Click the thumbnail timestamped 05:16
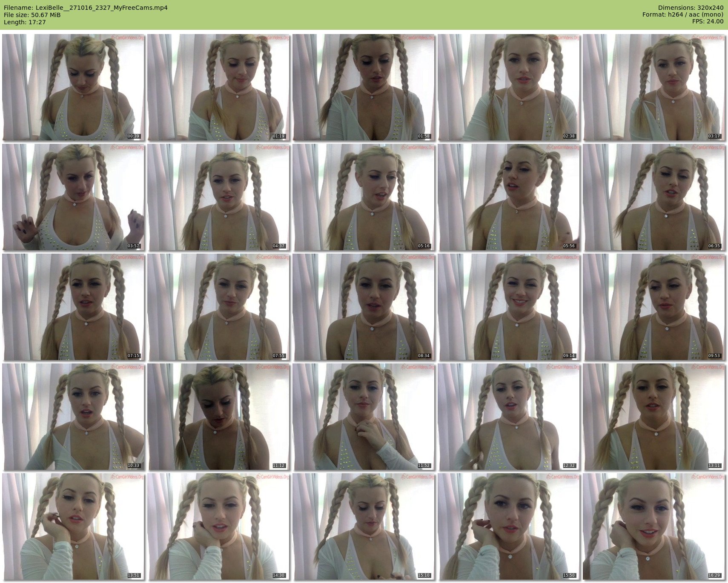Image resolution: width=728 pixels, height=583 pixels. click(x=364, y=197)
